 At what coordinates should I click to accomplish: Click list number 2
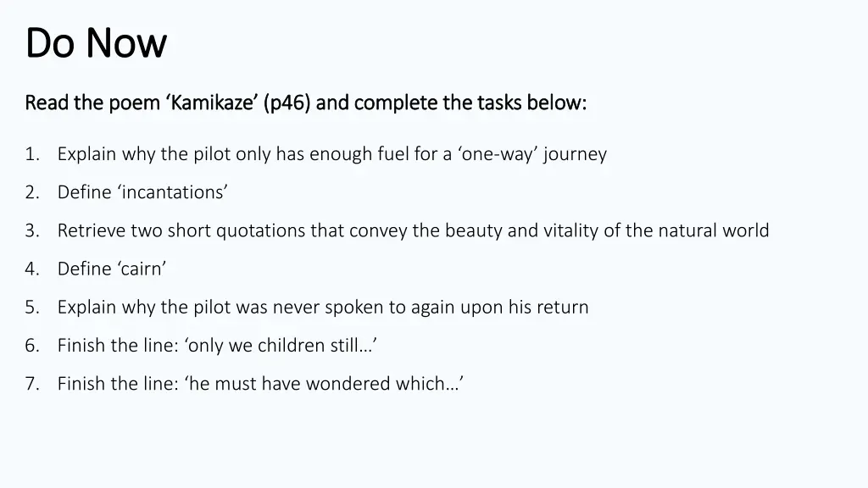(32, 192)
